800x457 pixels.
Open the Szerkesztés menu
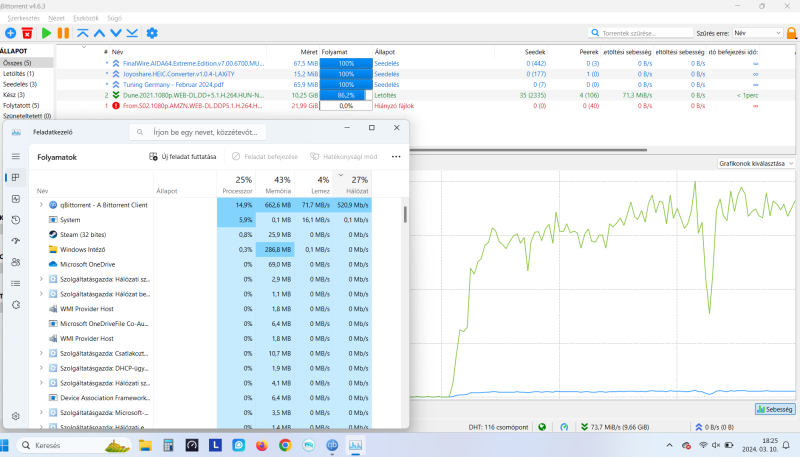tap(23, 18)
